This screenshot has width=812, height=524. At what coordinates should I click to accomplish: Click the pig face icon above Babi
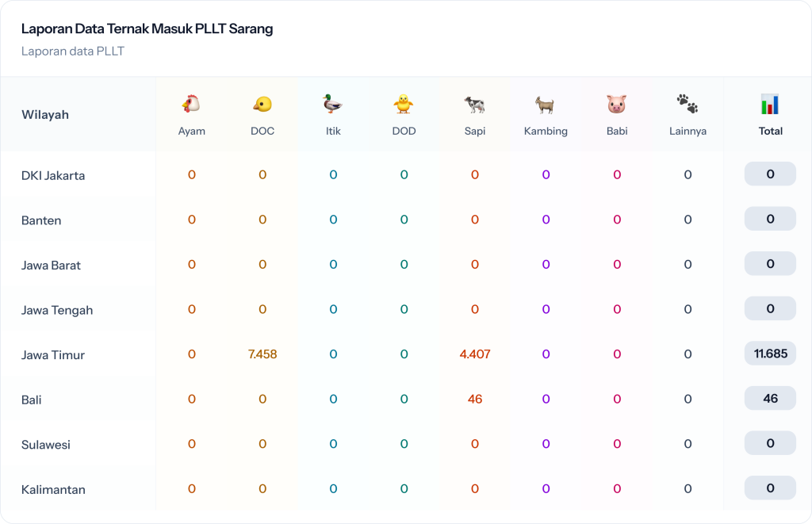[x=617, y=104]
